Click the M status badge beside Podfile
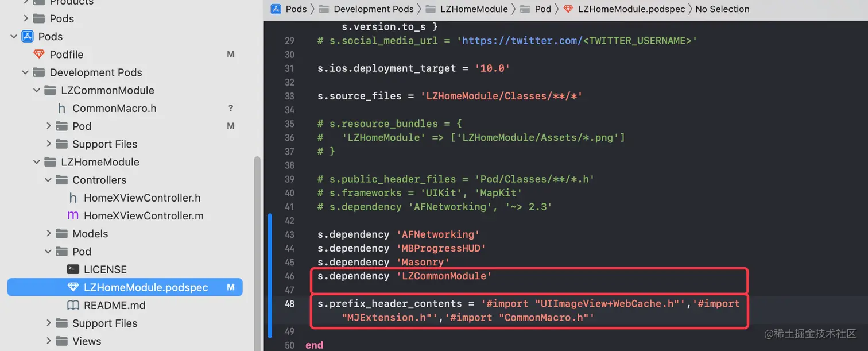 [x=231, y=54]
